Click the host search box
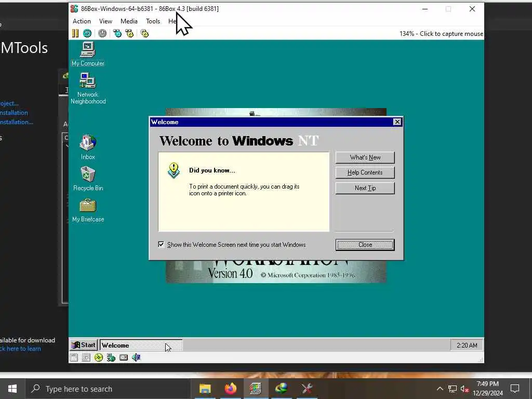This screenshot has height=399, width=532. 108,389
